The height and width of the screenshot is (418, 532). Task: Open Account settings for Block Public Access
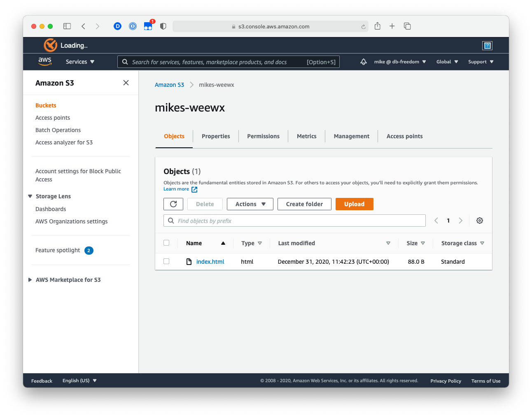[78, 175]
